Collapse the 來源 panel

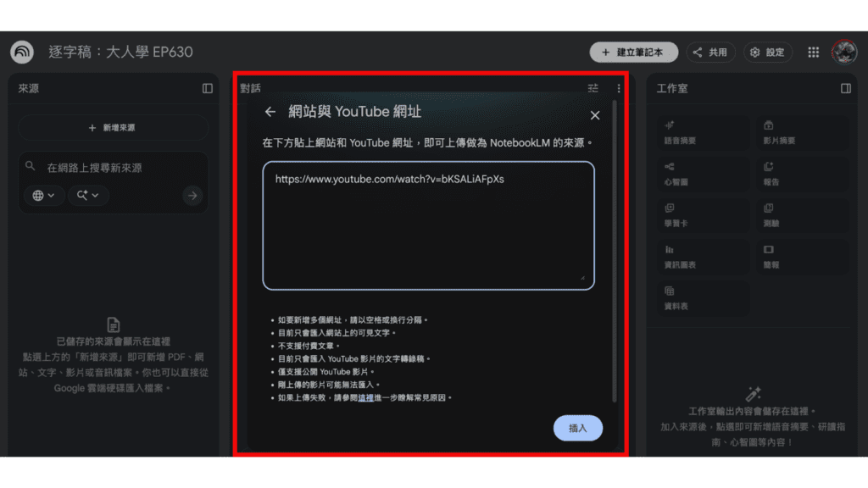pyautogui.click(x=208, y=88)
